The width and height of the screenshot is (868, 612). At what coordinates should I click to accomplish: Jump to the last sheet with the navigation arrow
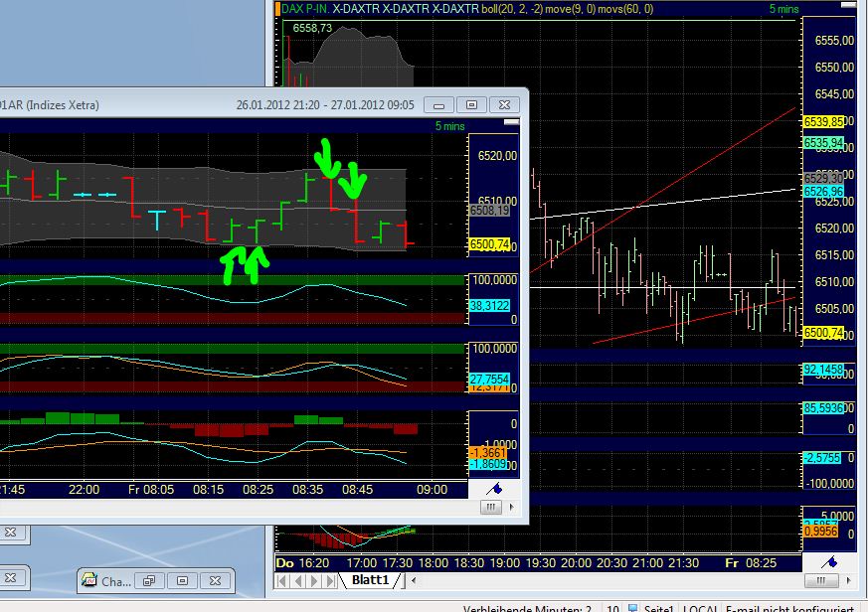tap(330, 580)
